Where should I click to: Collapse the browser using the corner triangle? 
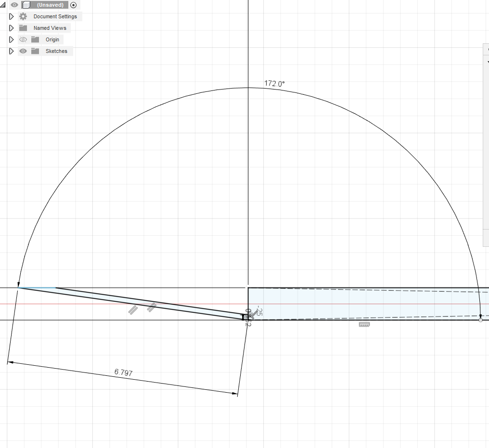[x=3, y=4]
